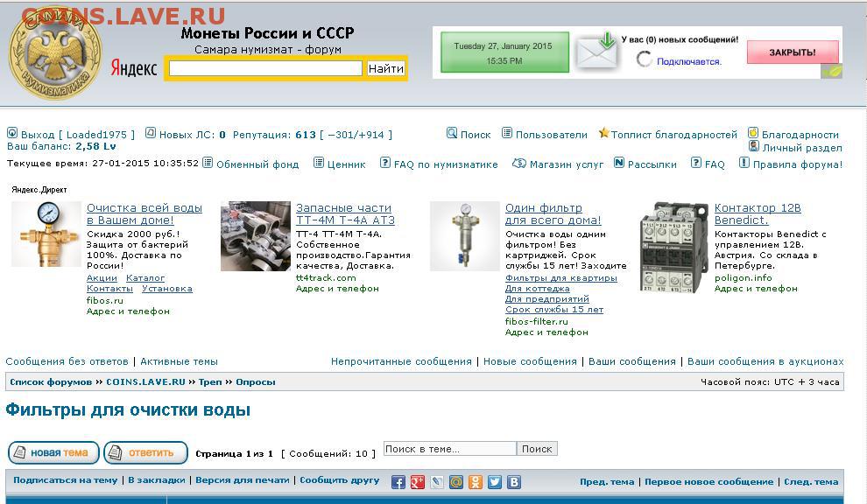Open ad link Один фильтр для всего дома!
The width and height of the screenshot is (867, 504).
tap(553, 213)
